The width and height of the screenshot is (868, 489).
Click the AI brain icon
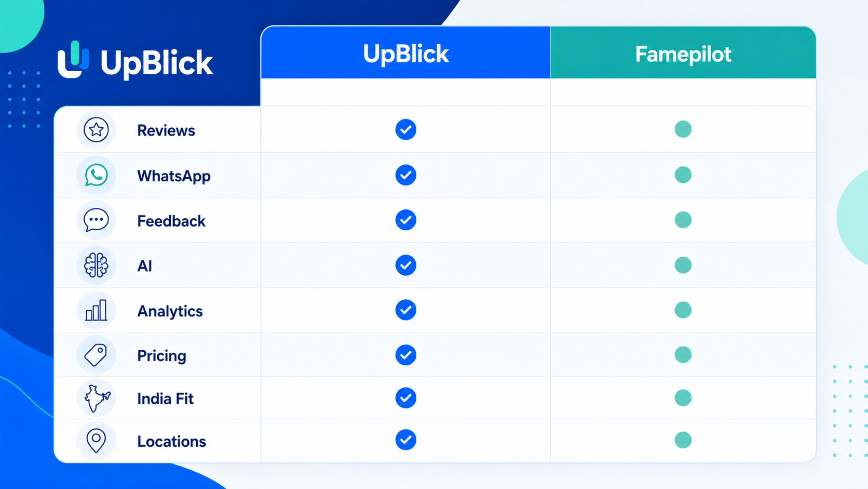(96, 266)
